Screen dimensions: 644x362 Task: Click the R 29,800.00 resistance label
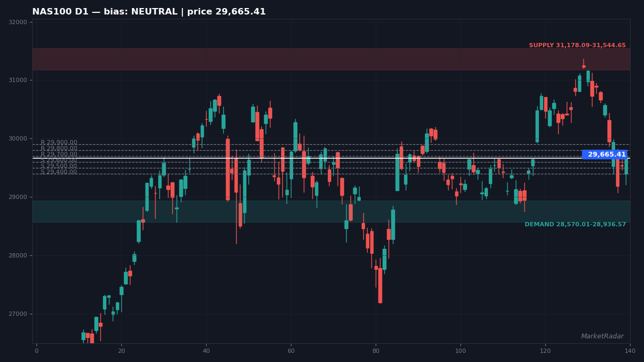click(59, 149)
